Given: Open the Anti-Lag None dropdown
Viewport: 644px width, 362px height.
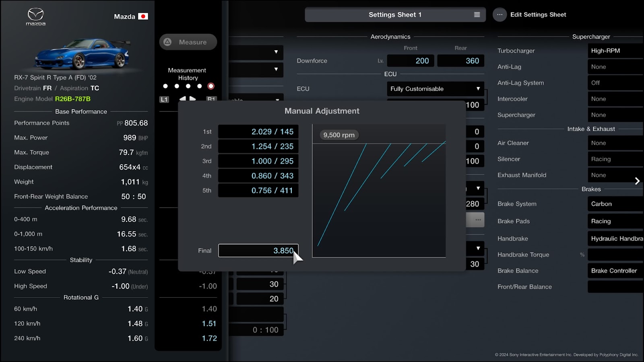Looking at the screenshot, I should [x=615, y=67].
